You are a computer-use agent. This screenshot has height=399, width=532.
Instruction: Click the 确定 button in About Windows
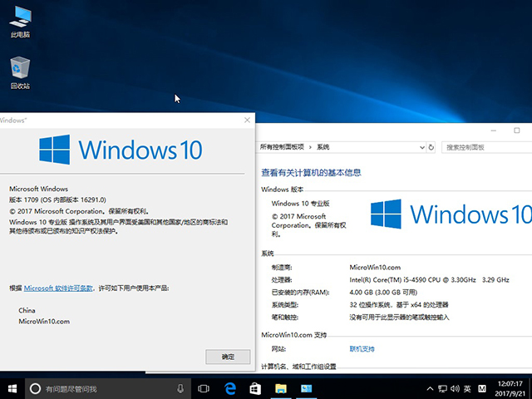[228, 356]
